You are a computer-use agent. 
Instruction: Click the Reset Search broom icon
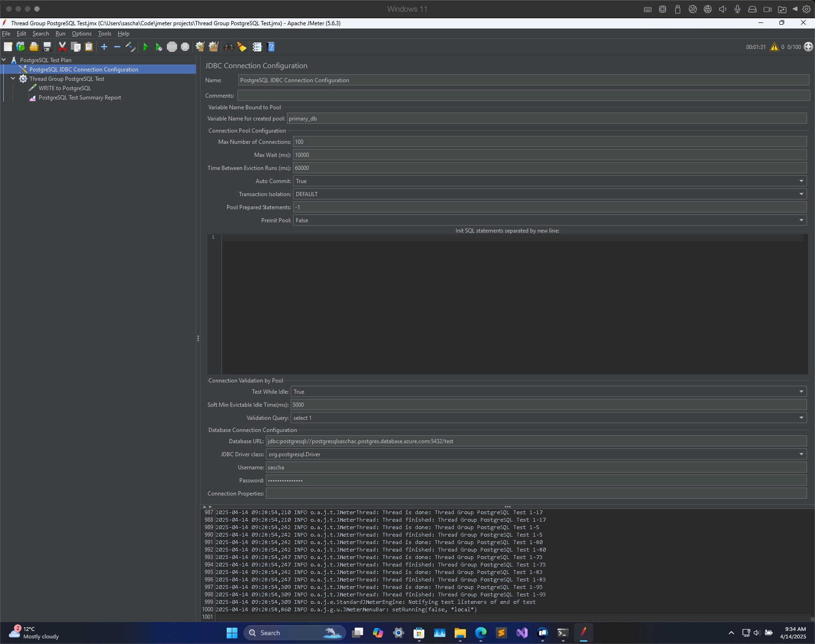[x=242, y=47]
